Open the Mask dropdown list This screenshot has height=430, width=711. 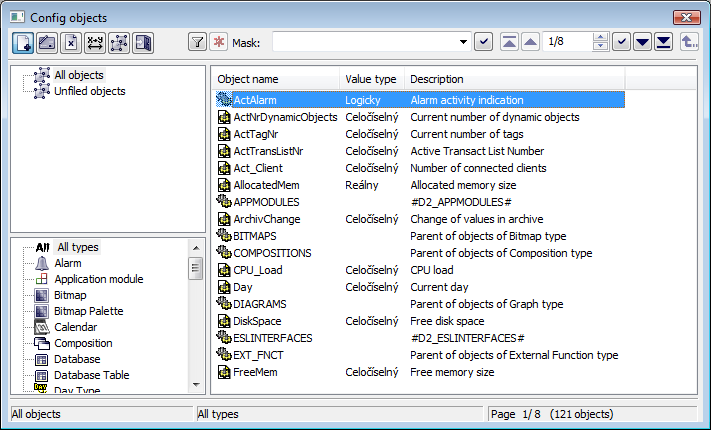(463, 42)
